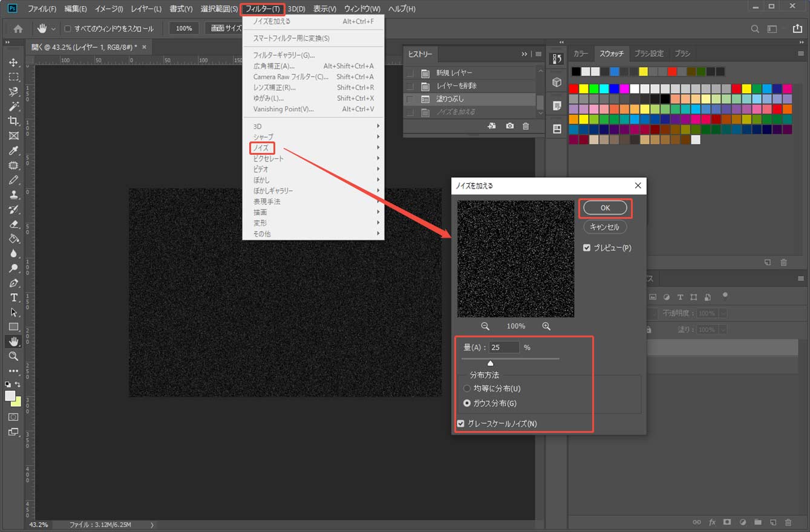This screenshot has height=532, width=810.
Task: Open the レイヤー menu in the menu bar
Action: (x=146, y=9)
